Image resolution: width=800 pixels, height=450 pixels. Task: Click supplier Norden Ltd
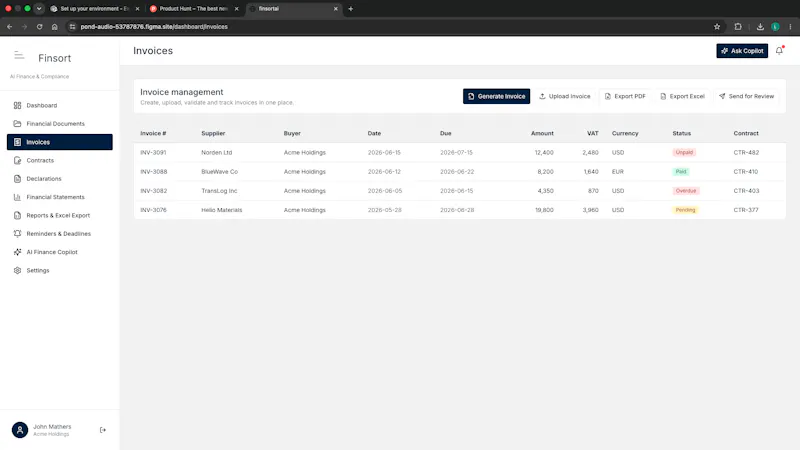[216, 153]
